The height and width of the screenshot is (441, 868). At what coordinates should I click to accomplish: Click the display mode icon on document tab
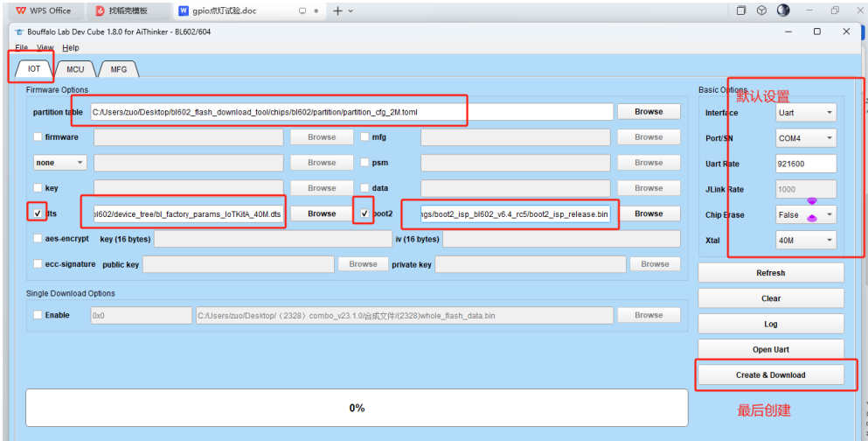302,10
